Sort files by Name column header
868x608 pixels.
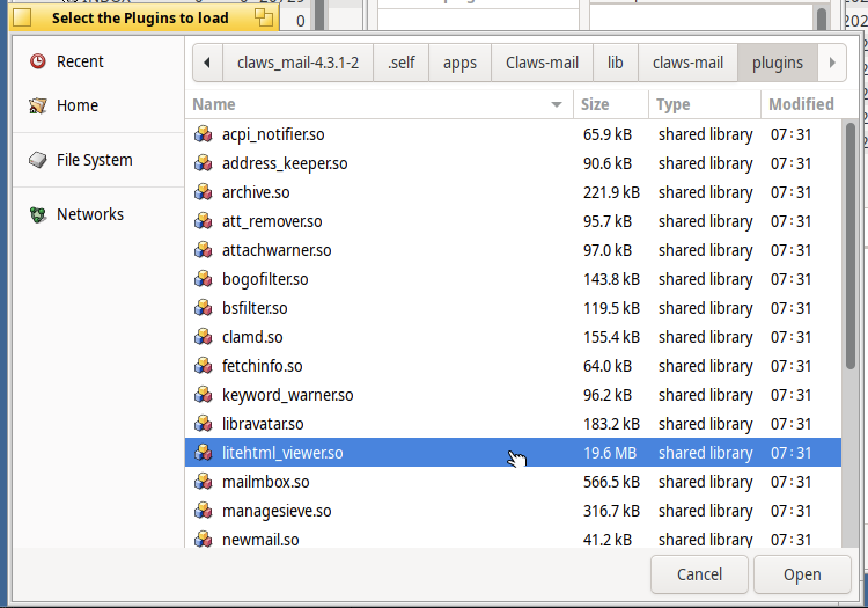[380, 104]
